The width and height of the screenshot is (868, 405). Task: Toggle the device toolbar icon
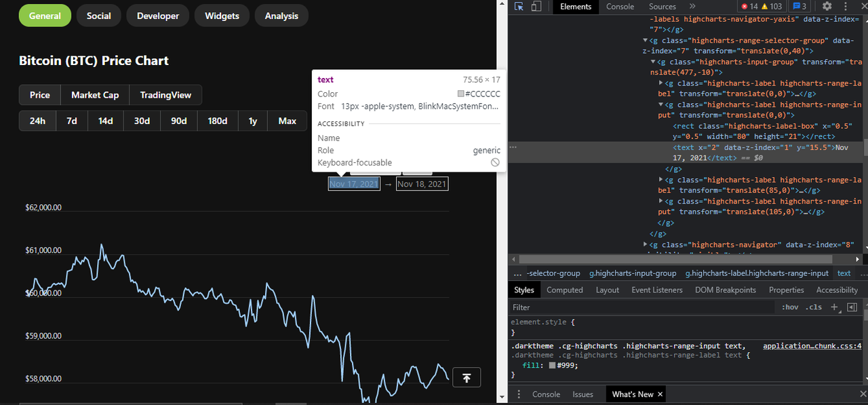click(536, 6)
